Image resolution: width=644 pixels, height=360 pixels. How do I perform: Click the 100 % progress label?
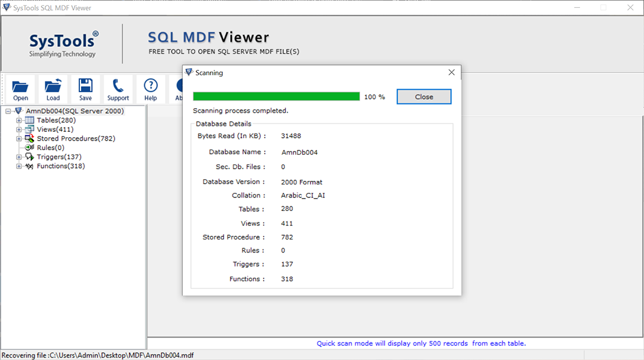tap(374, 97)
